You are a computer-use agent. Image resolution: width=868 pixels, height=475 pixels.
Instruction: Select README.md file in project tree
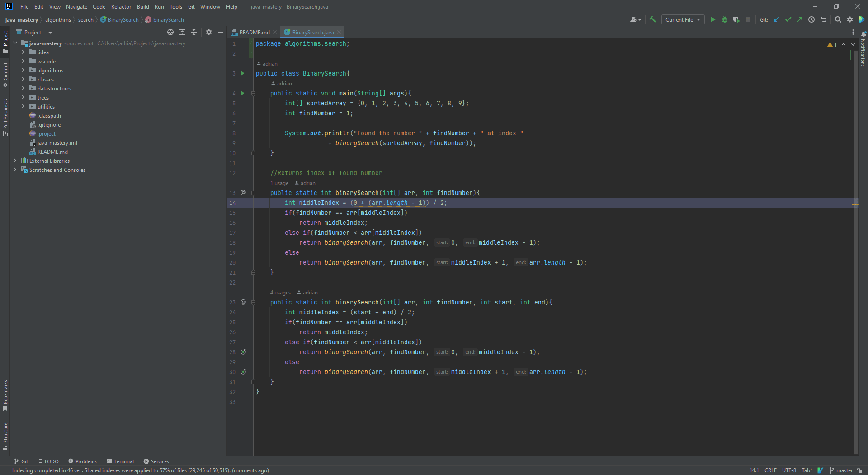[52, 152]
